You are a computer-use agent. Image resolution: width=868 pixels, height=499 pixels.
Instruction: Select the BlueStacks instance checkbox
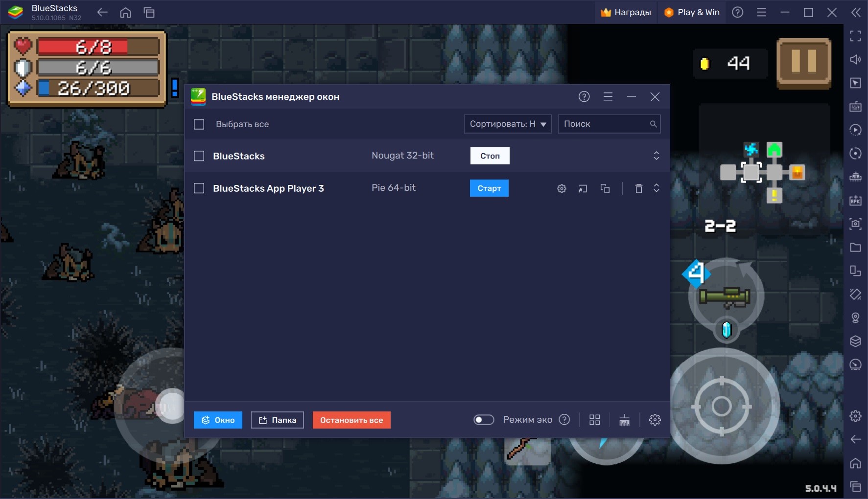pyautogui.click(x=199, y=156)
